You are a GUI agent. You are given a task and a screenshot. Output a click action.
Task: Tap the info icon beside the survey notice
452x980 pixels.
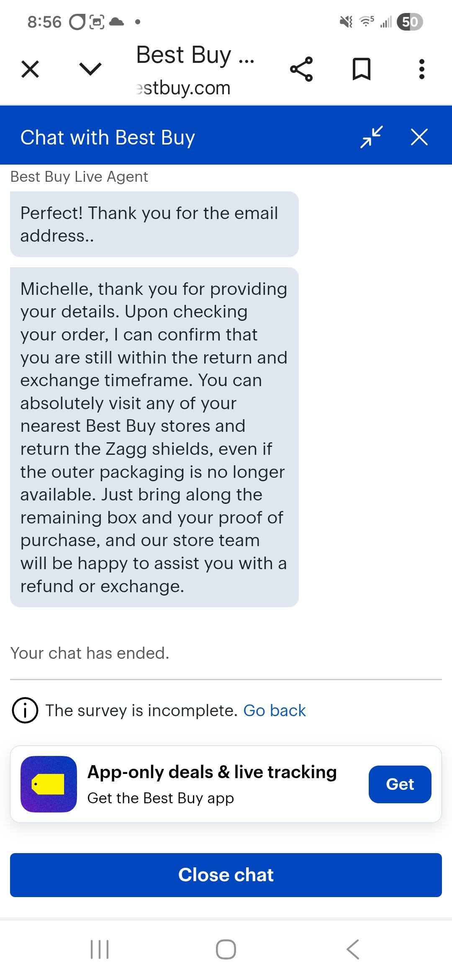tap(24, 710)
